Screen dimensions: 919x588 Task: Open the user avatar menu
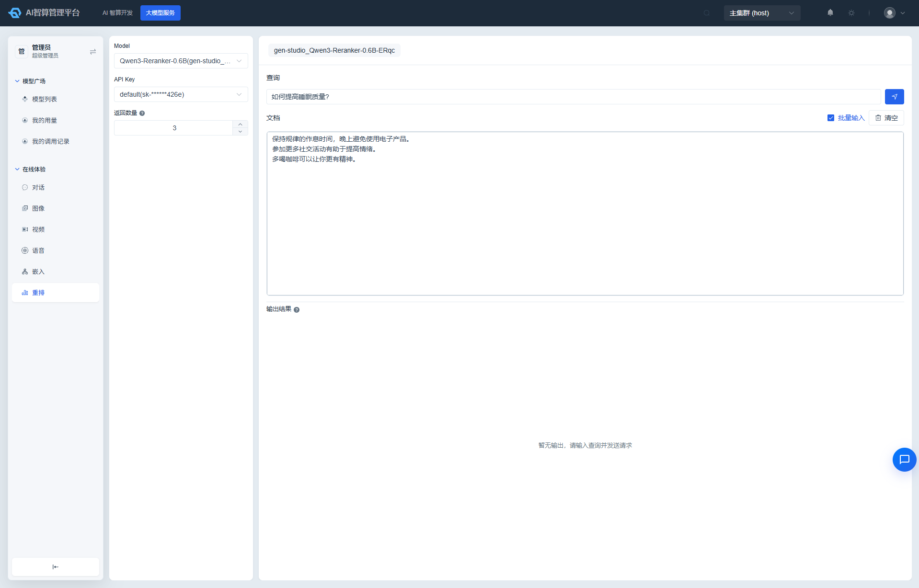click(895, 13)
